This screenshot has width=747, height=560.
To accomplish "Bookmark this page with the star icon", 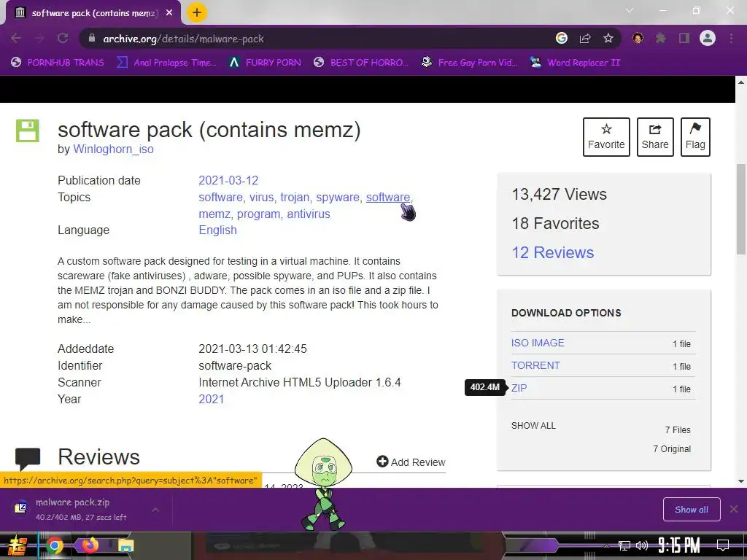I will pos(608,38).
